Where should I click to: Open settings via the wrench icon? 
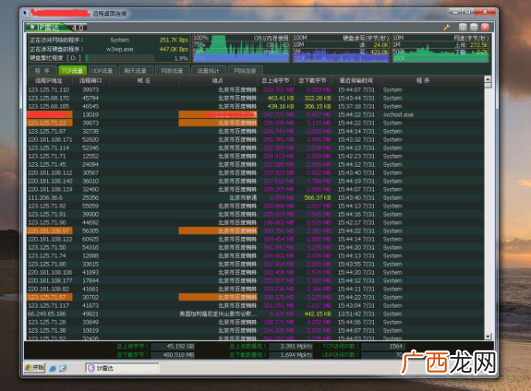coord(446,27)
